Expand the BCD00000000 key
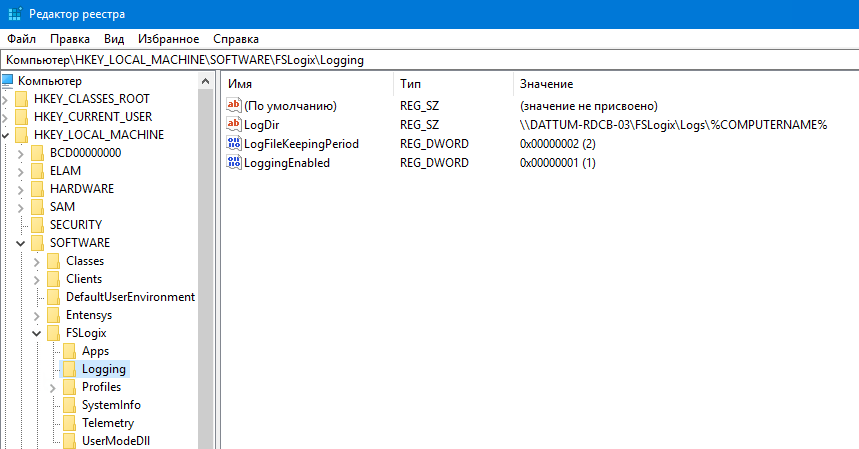 pos(21,154)
